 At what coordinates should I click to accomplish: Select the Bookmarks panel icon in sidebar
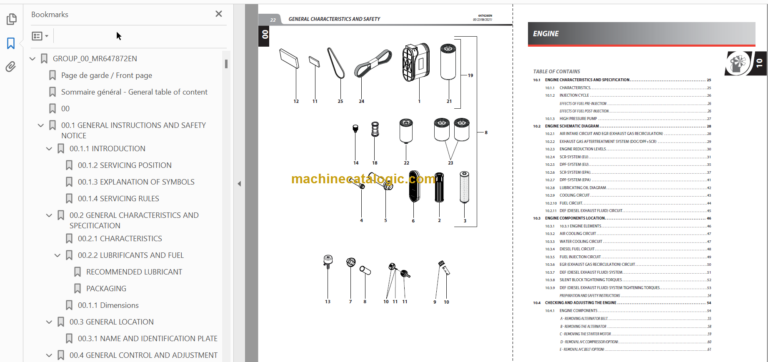11,44
